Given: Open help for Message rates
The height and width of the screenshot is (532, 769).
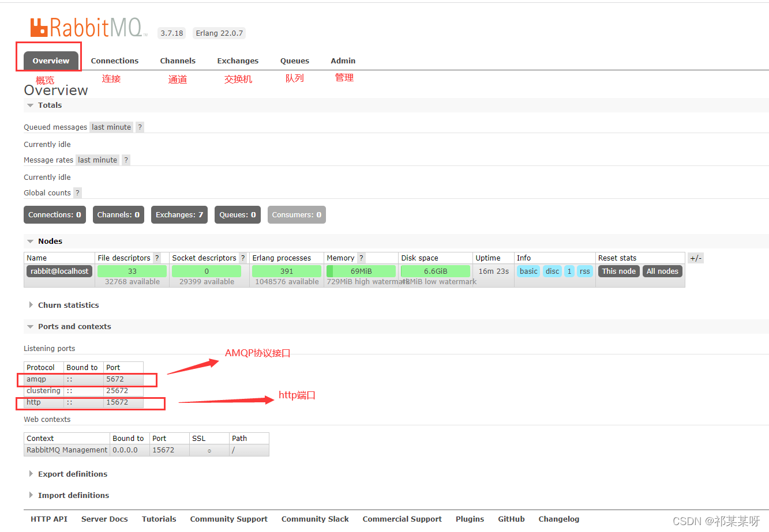Looking at the screenshot, I should click(126, 160).
